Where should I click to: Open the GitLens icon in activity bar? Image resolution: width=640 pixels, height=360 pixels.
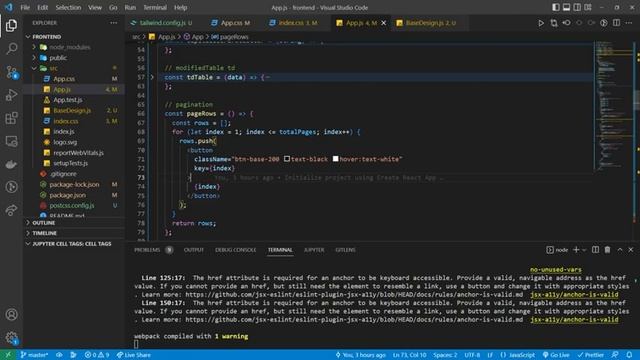(11, 187)
